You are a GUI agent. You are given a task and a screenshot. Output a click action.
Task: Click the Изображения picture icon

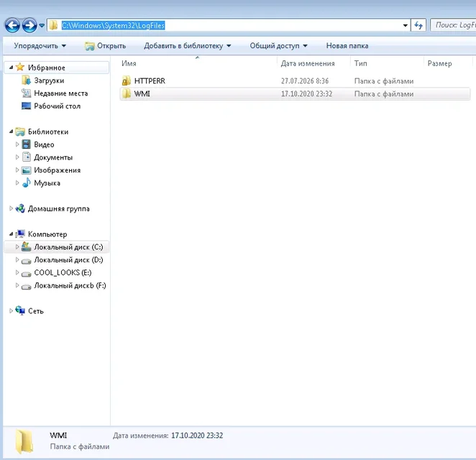point(27,170)
